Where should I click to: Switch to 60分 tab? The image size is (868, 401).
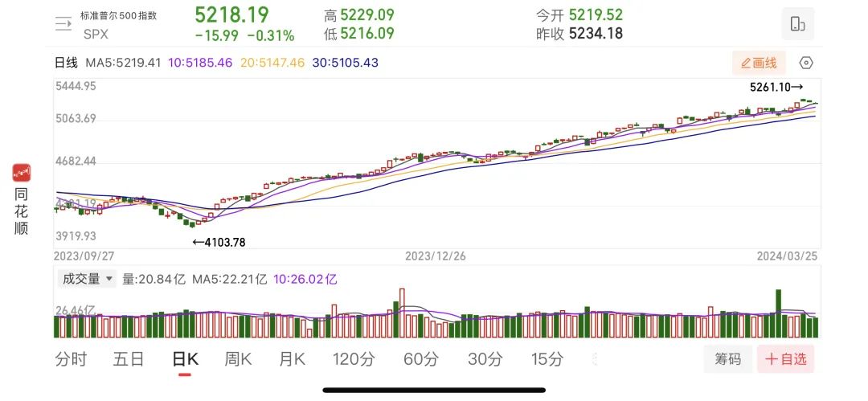[x=420, y=359]
